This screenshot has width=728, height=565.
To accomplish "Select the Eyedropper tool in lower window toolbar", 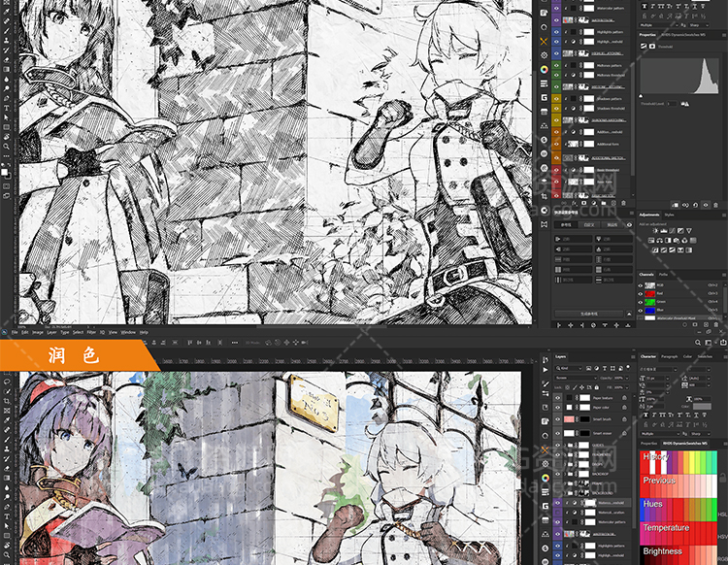I will coord(7,420).
